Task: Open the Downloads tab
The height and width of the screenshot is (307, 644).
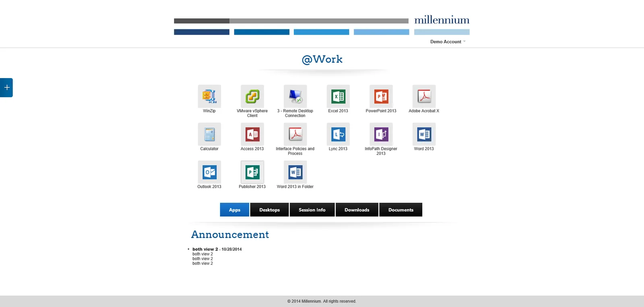Action: pyautogui.click(x=357, y=210)
